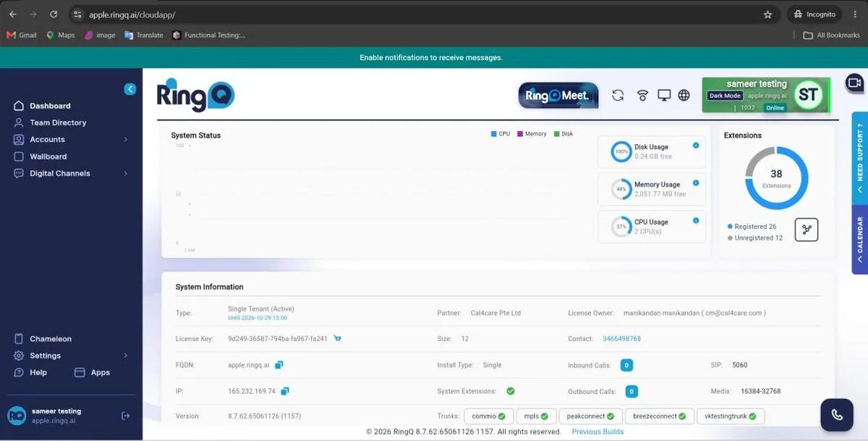Open Apps in sidebar

(x=101, y=372)
